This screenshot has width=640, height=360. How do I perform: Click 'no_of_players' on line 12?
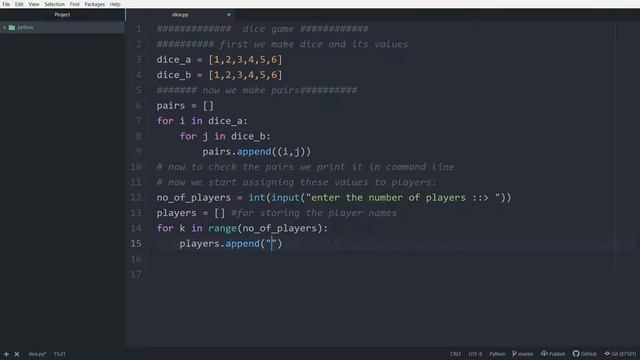(193, 198)
